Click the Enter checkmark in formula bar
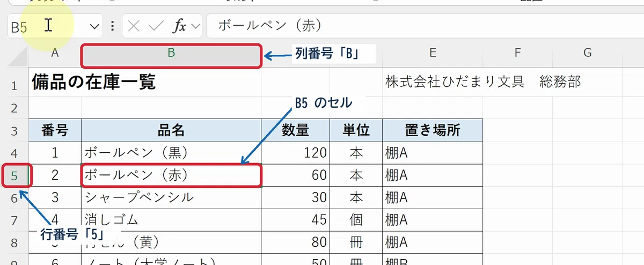This screenshot has height=265, width=644. pyautogui.click(x=156, y=26)
